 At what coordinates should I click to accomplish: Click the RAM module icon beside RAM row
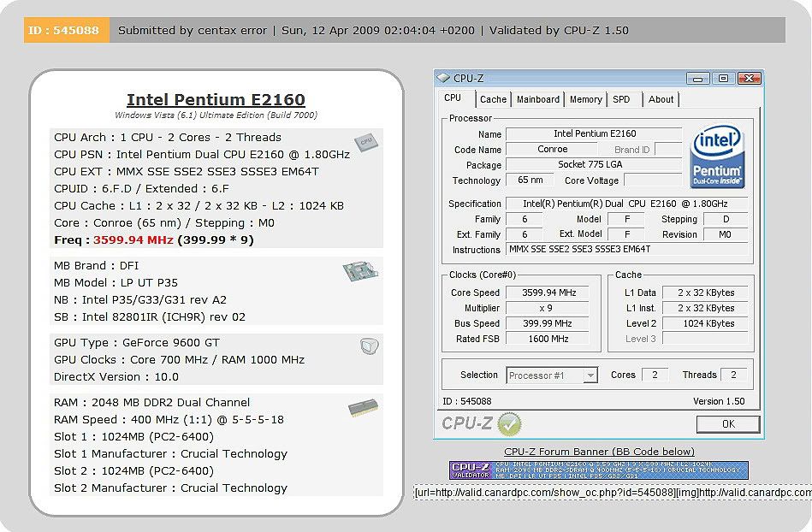[363, 408]
